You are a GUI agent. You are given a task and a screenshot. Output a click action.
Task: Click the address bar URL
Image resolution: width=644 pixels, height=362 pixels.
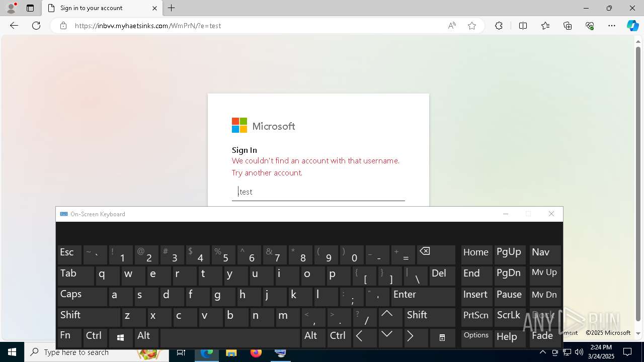tap(148, 26)
